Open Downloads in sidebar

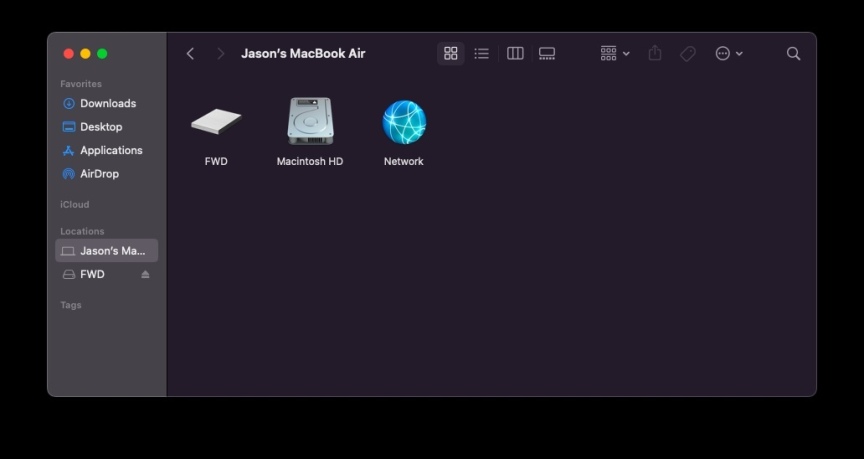point(106,104)
